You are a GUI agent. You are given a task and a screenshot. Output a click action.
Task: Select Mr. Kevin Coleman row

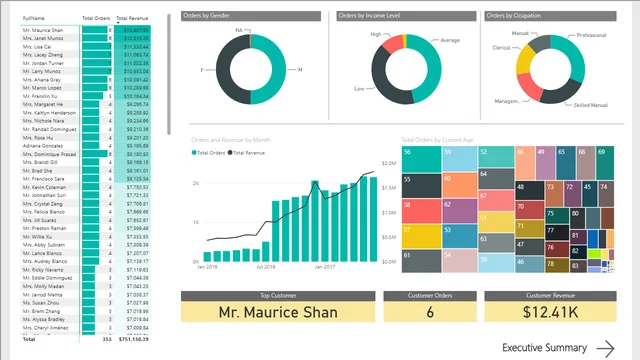click(x=86, y=187)
